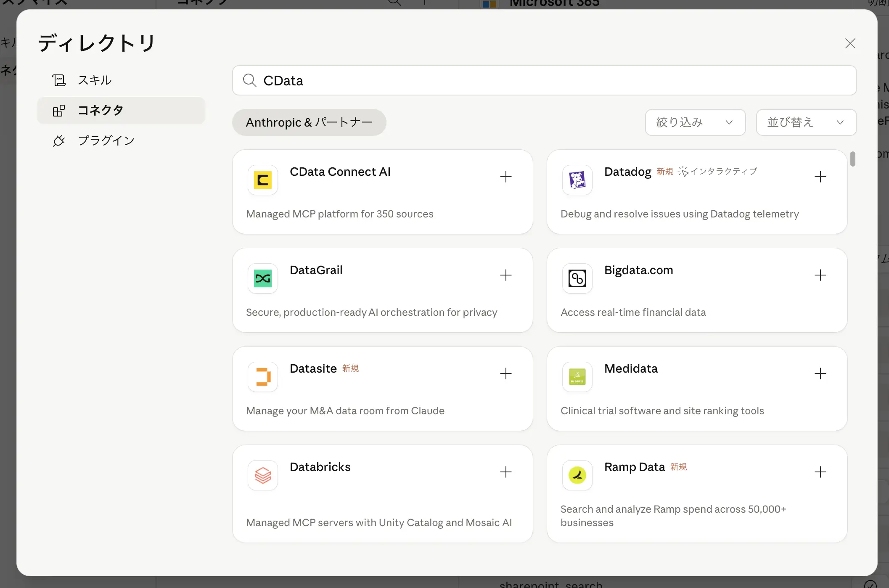Add the Bigdata.com connector via plus icon

click(x=820, y=275)
